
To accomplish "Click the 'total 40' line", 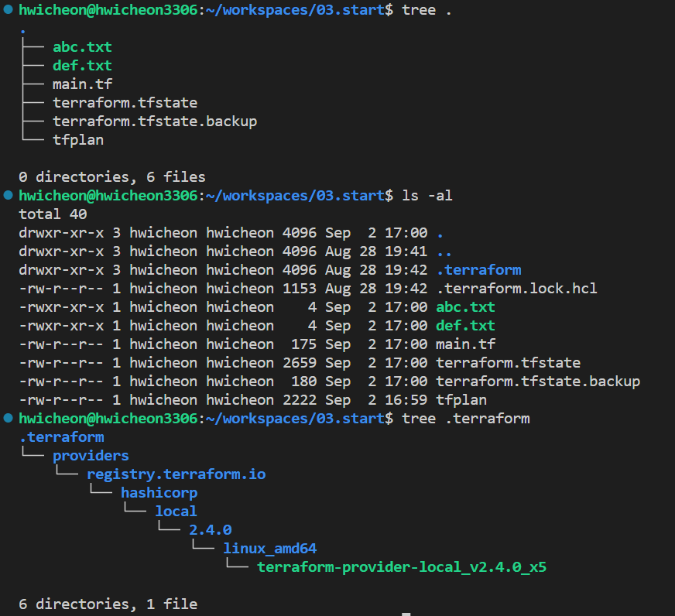I will tap(53, 214).
